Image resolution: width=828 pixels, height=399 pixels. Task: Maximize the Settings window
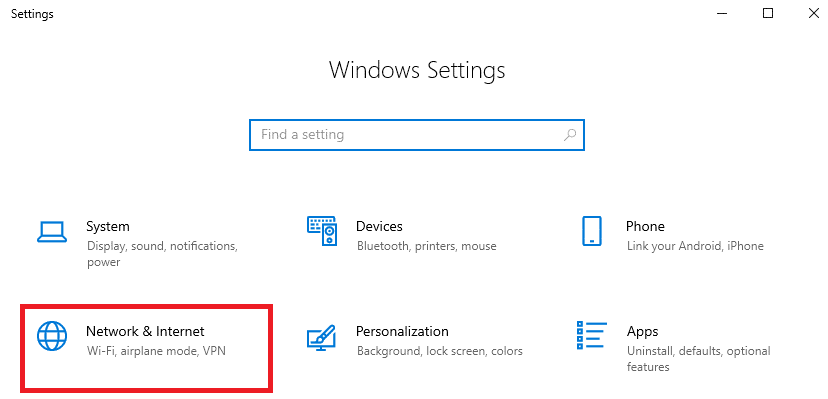768,13
